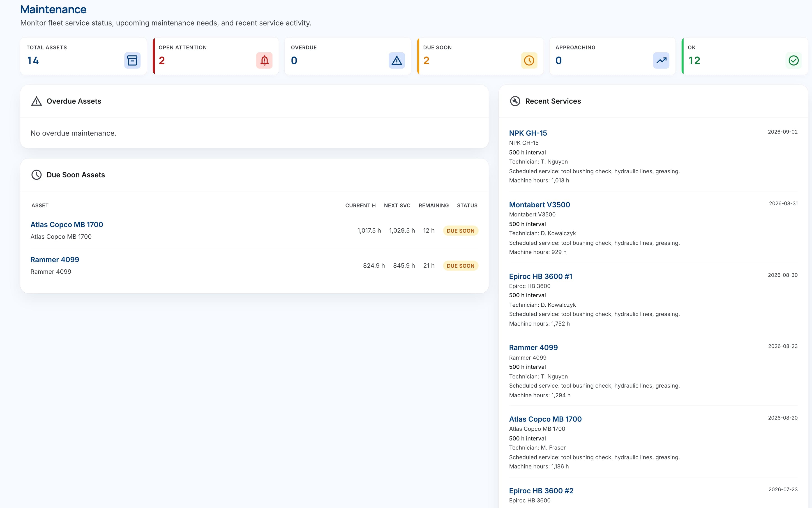Click the 21 h remaining value

[429, 266]
